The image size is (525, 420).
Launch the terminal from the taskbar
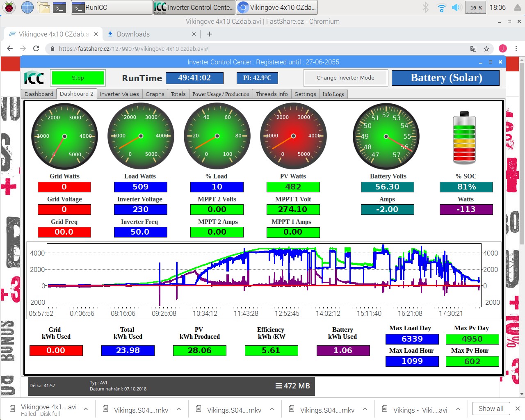(x=60, y=7)
